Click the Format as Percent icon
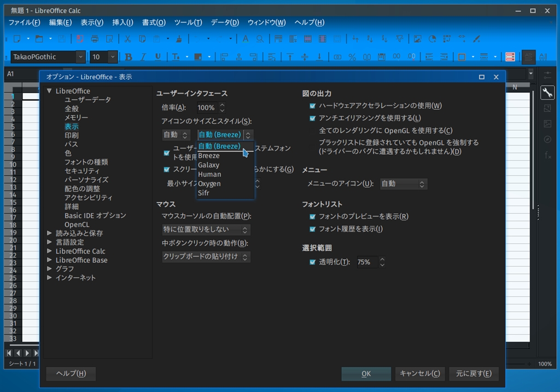Screen dimensions: 560x392 (x=352, y=57)
